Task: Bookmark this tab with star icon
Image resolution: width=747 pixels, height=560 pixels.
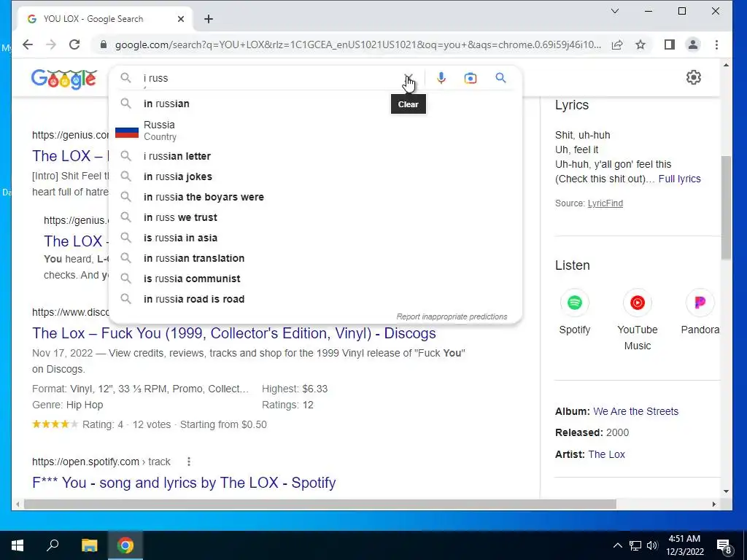Action: coord(640,44)
